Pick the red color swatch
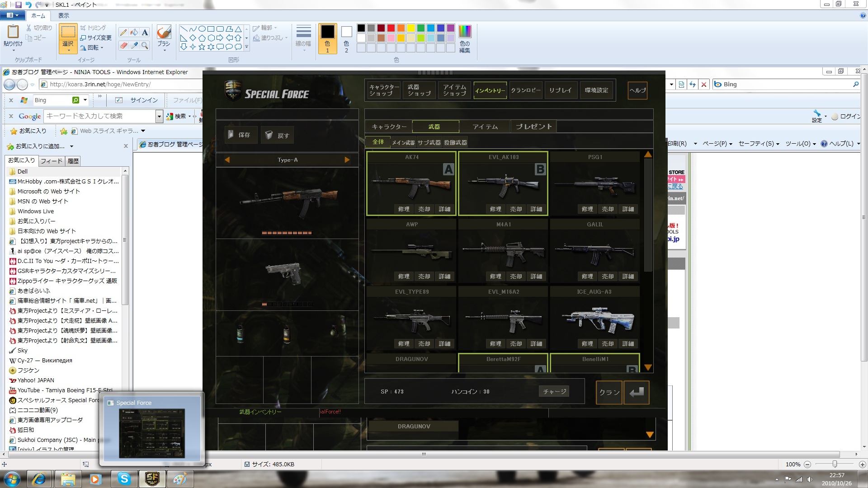This screenshot has height=488, width=868. [391, 28]
